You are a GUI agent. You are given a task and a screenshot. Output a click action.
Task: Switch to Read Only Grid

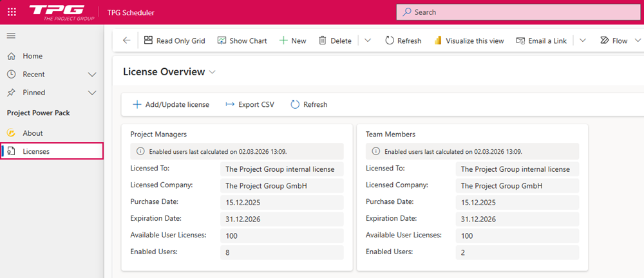coord(175,41)
